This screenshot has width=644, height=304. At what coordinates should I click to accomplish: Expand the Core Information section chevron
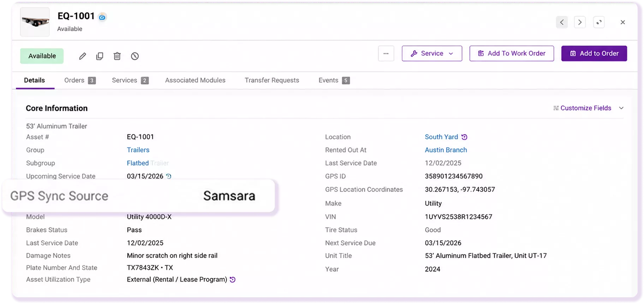[x=621, y=108]
